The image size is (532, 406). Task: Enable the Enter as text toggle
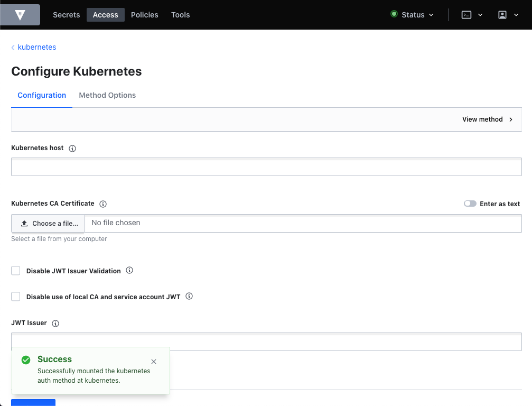pos(470,203)
